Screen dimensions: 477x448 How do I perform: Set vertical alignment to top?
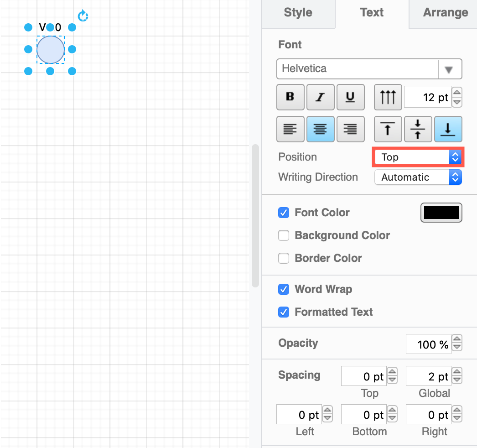point(388,129)
